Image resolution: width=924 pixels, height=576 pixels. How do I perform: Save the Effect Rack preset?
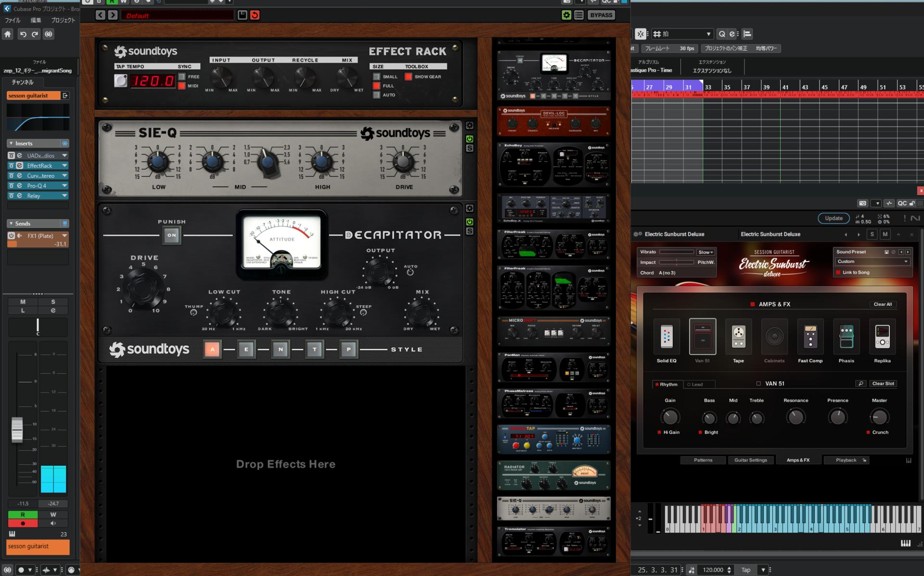242,15
